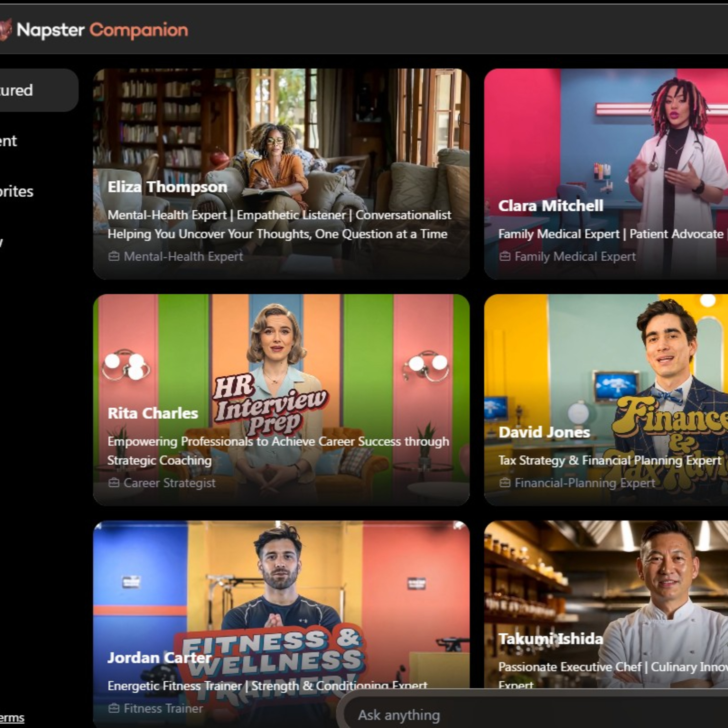Click the briefcase icon beside Fitness Trainer
Viewport: 728px width, 728px height.
coord(114,708)
